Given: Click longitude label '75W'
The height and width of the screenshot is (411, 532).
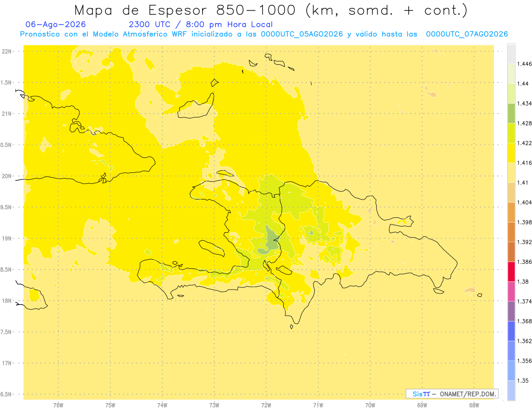Looking at the screenshot, I should [110, 405].
